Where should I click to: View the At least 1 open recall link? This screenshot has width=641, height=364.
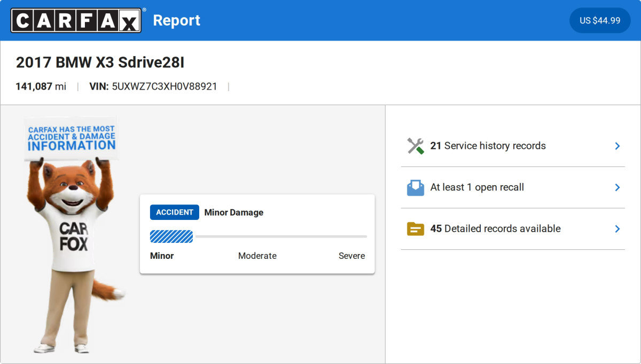point(477,187)
